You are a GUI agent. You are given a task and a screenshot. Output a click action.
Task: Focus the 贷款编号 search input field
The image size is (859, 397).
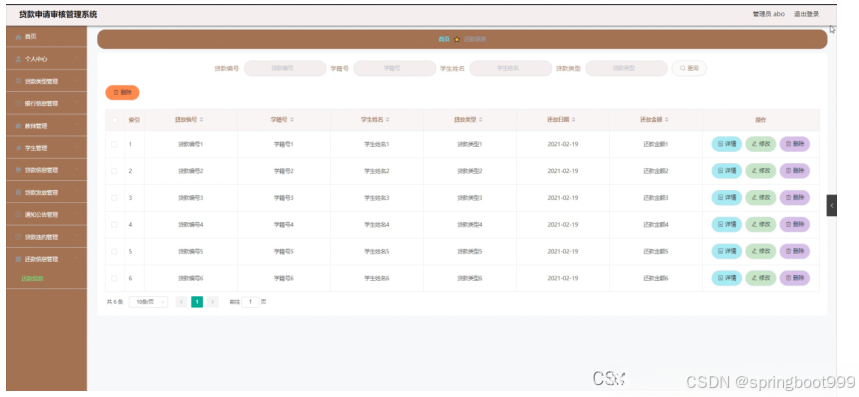coord(285,68)
